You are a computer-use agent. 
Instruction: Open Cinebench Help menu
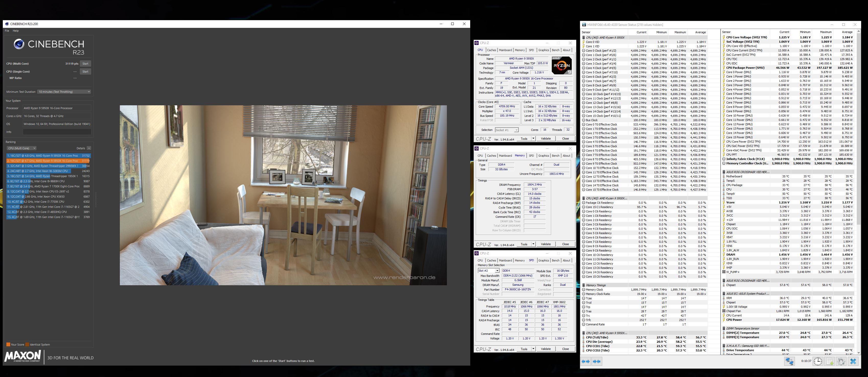(x=16, y=31)
